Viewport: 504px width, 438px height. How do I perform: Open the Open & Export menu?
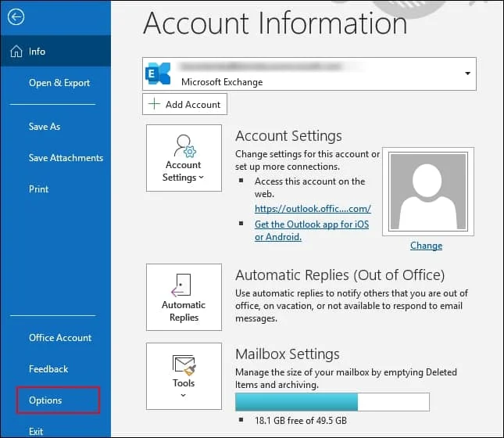[x=59, y=83]
